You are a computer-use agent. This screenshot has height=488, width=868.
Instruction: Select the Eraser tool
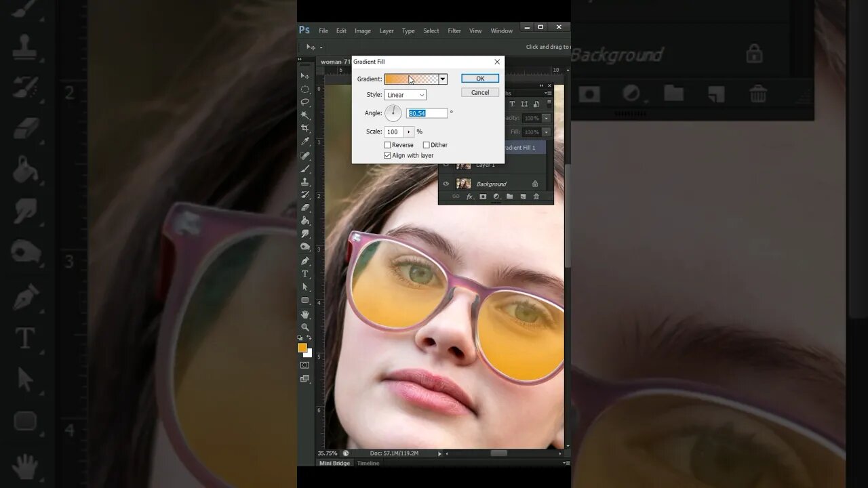[305, 207]
